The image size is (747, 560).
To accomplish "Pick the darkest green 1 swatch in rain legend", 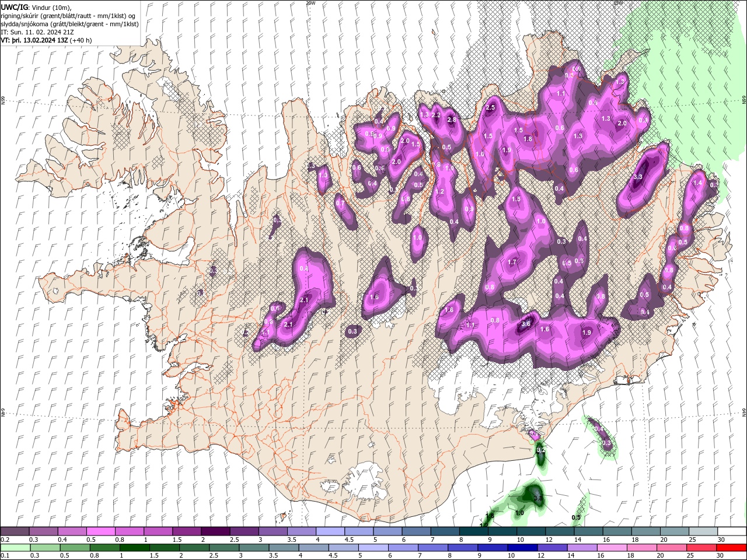I will click(x=135, y=548).
